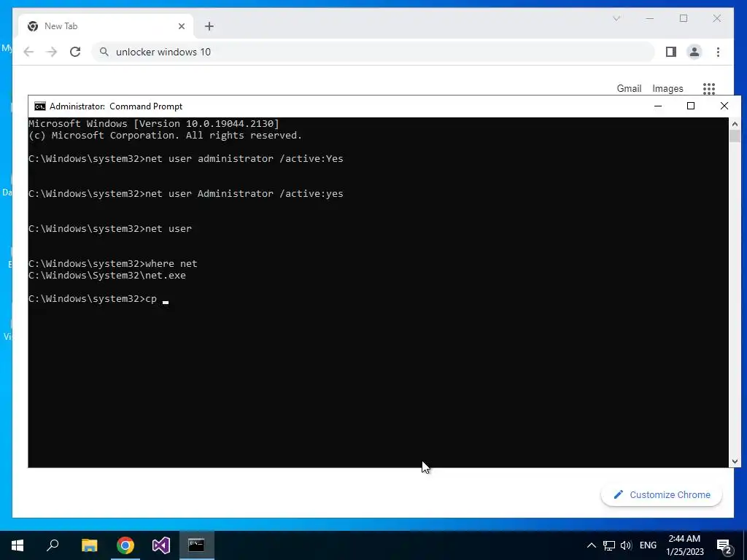Show hidden tray icons
This screenshot has width=747, height=560.
591,545
